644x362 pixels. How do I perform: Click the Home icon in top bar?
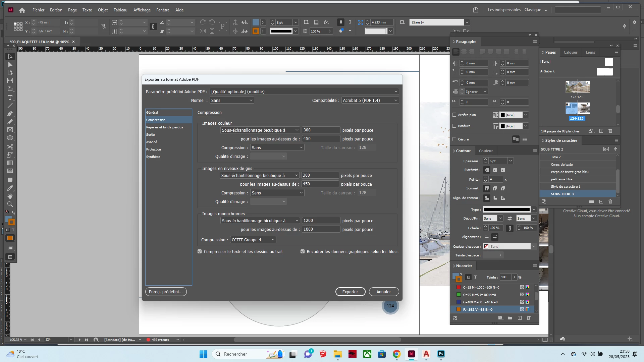pos(22,10)
